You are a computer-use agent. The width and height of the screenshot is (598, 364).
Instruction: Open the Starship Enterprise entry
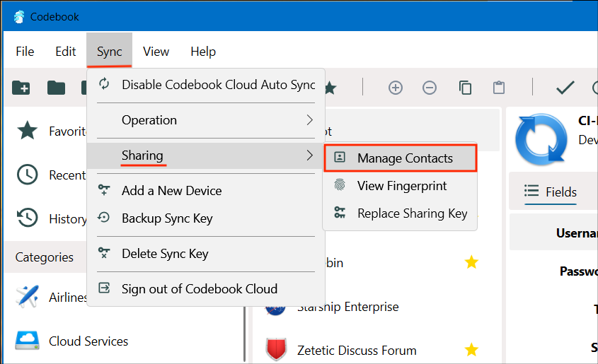376,307
